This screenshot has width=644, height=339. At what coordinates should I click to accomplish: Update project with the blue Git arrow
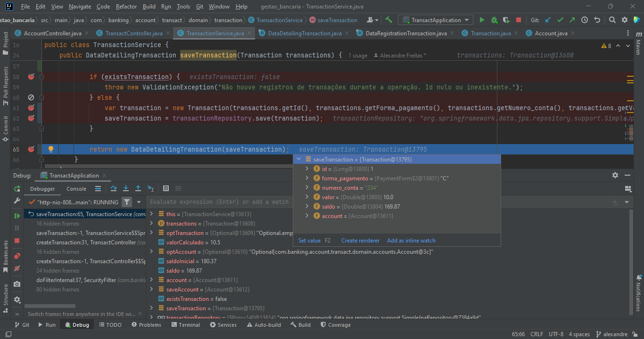click(548, 20)
